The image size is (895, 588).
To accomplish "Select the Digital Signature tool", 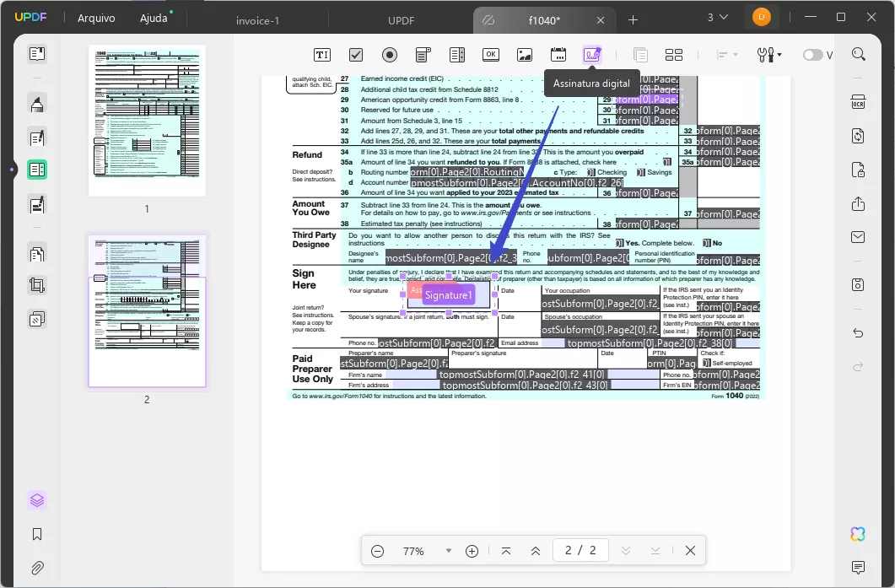I will (x=592, y=55).
